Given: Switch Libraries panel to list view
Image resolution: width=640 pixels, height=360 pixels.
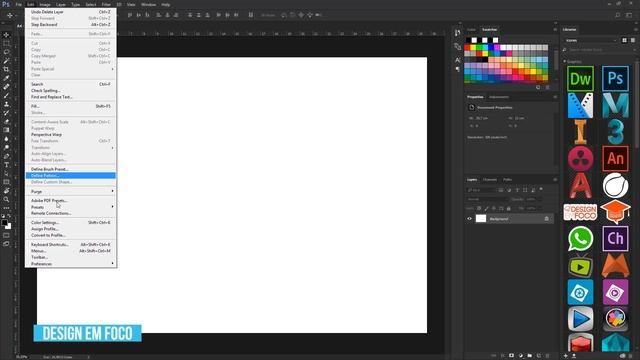Looking at the screenshot, I should click(633, 40).
